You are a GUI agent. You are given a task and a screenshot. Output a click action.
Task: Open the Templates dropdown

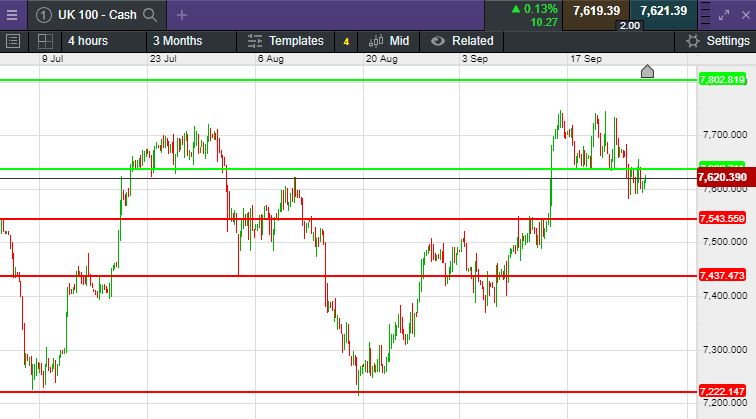(x=285, y=41)
